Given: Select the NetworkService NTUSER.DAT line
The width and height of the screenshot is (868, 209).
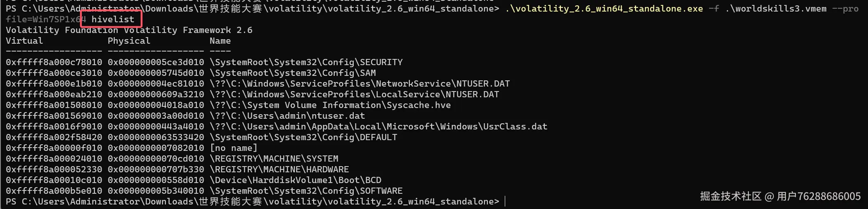Looking at the screenshot, I should click(x=258, y=84).
